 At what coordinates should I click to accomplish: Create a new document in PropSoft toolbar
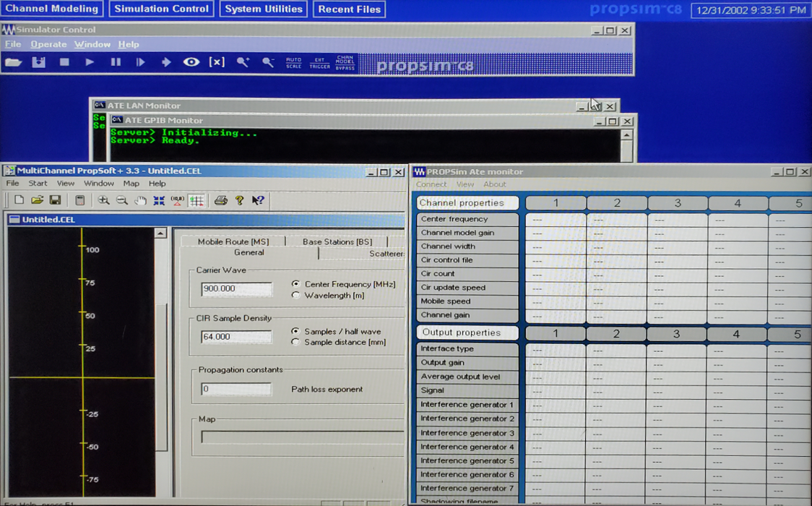(20, 200)
